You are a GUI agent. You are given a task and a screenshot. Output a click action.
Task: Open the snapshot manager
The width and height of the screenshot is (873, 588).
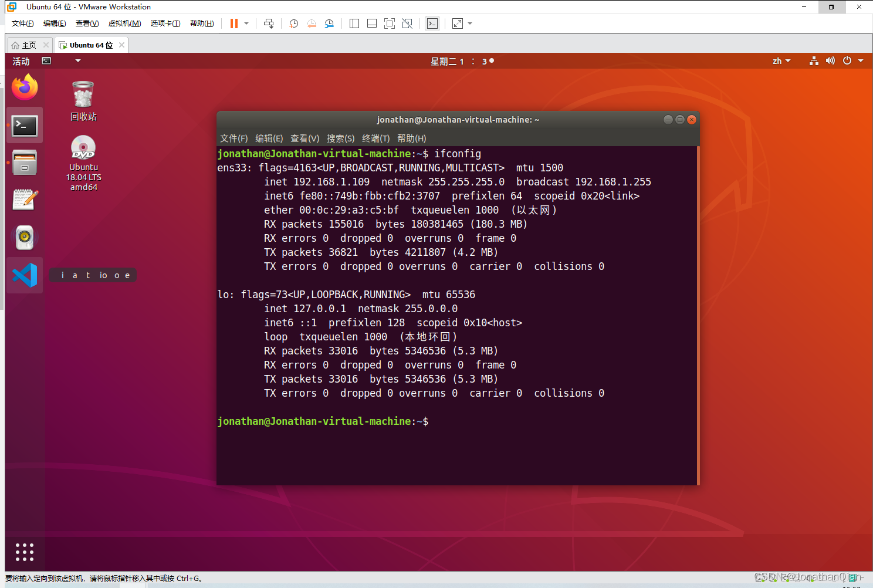(329, 23)
